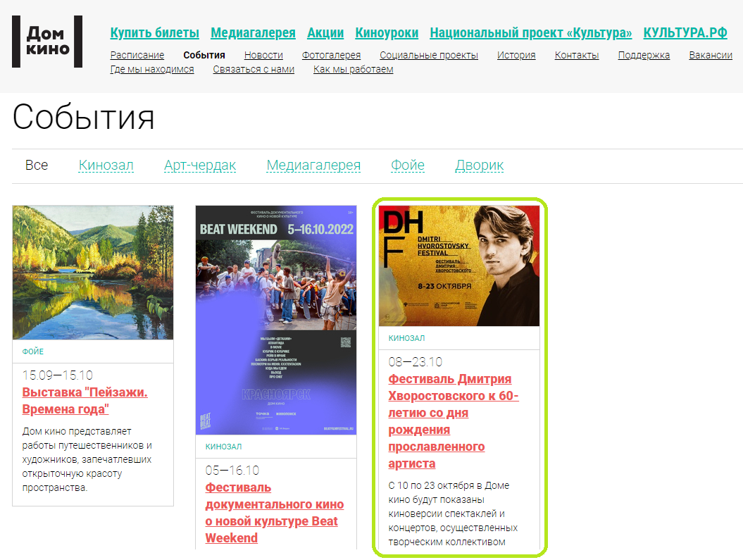Click the landscape painting thumbnail

(93, 272)
